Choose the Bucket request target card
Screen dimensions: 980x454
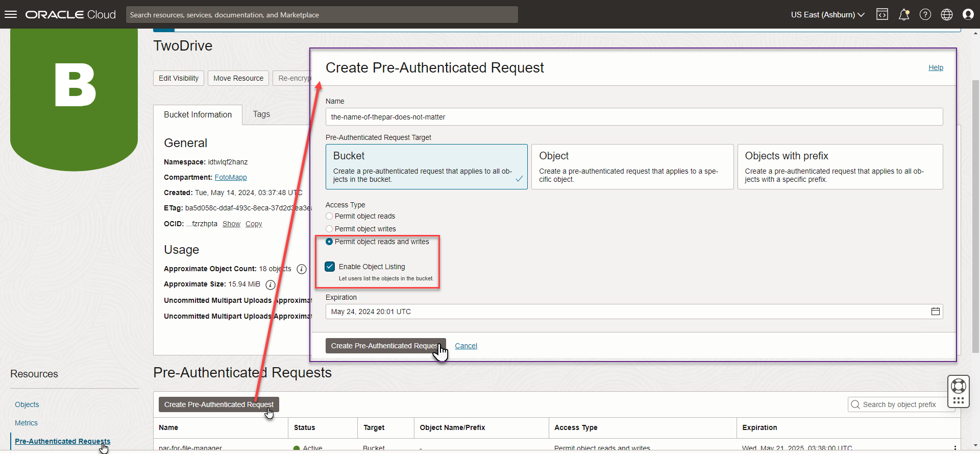pyautogui.click(x=427, y=167)
